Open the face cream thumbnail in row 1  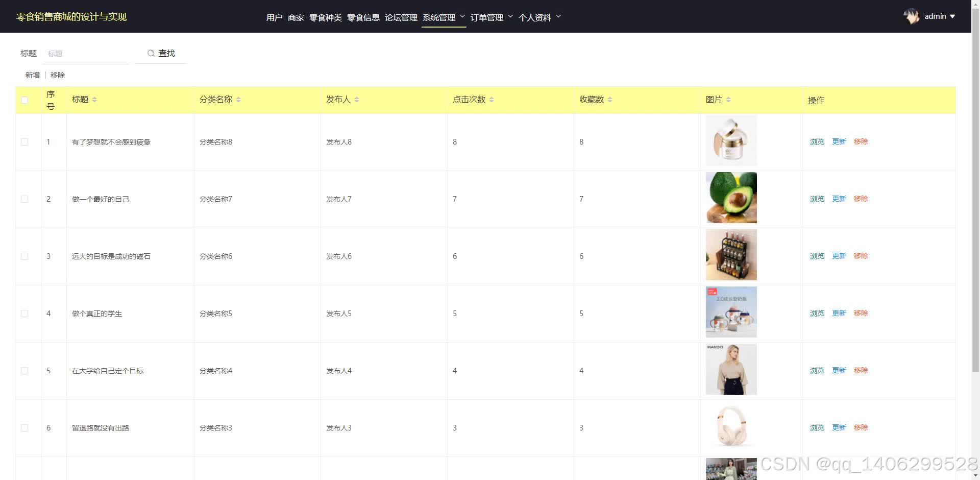(731, 140)
